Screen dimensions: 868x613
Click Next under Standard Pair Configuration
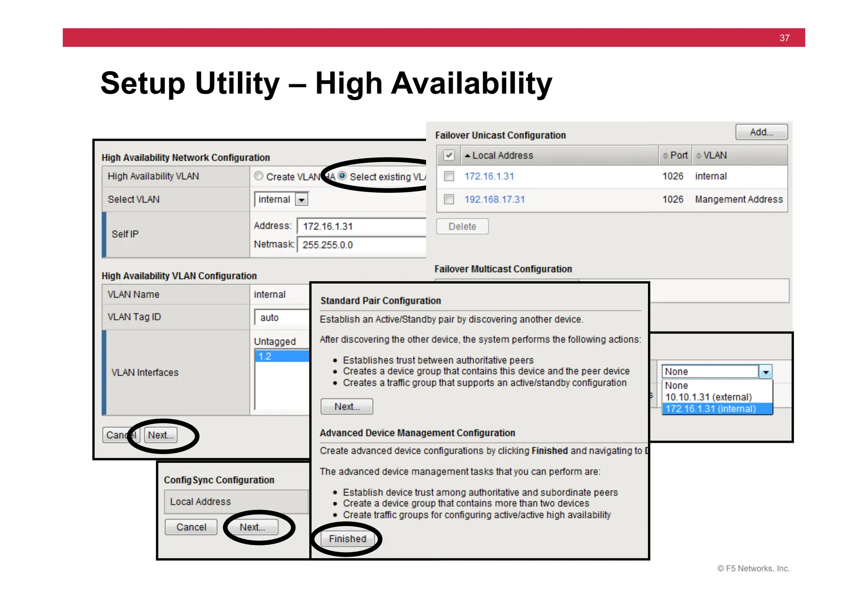(x=347, y=407)
